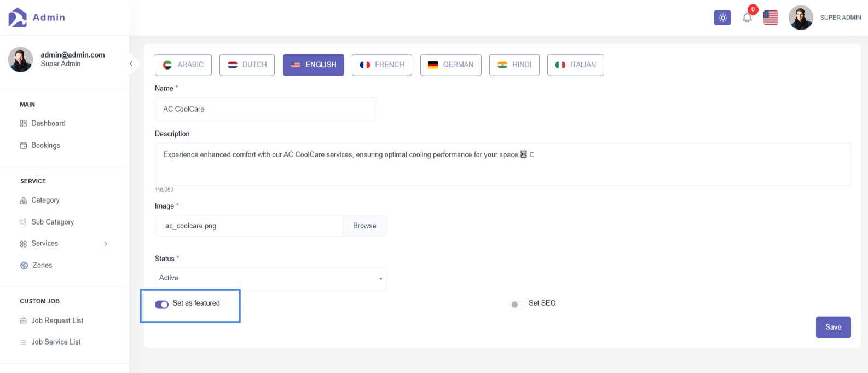Click Browse to choose an image

click(364, 226)
